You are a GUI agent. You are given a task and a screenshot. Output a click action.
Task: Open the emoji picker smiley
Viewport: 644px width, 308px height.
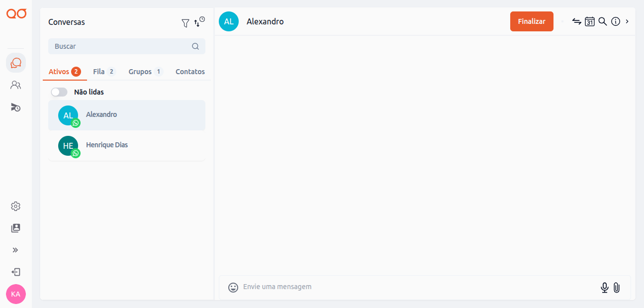pyautogui.click(x=233, y=288)
